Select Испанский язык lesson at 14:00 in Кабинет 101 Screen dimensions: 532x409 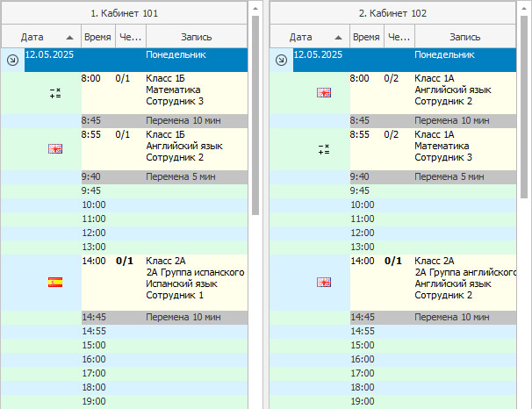pyautogui.click(x=195, y=283)
